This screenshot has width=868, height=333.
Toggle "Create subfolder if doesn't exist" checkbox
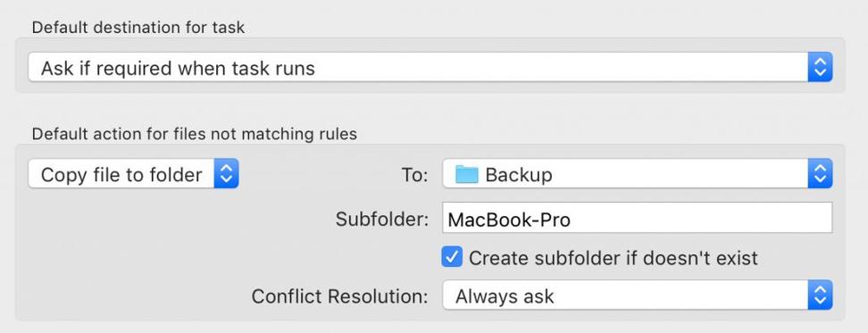(x=452, y=257)
